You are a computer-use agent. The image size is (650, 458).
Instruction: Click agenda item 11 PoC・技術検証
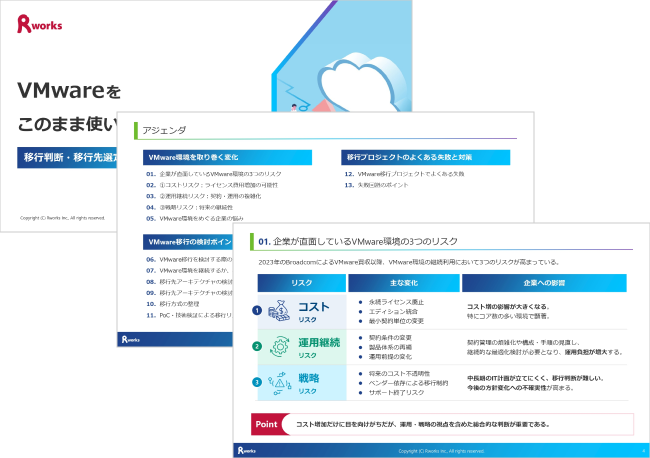189,315
